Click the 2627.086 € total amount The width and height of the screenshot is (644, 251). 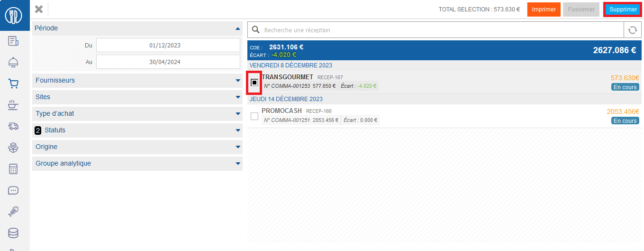[615, 50]
